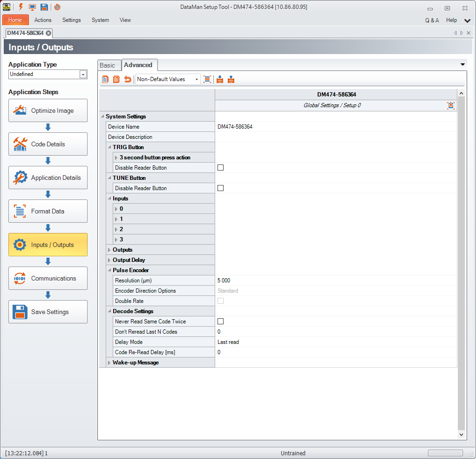Click the blue floppy disk save icon
This screenshot has height=459, width=476.
[x=44, y=7]
